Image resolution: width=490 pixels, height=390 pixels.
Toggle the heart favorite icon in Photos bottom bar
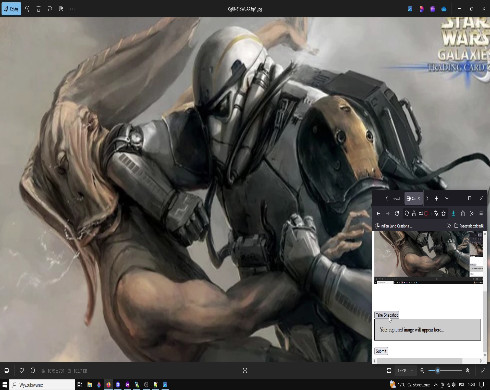click(x=22, y=370)
